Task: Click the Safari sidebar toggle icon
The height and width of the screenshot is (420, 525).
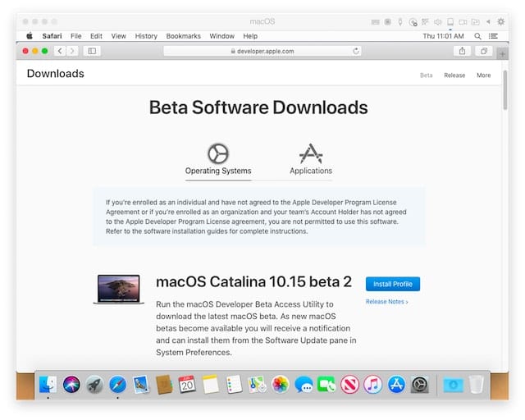Action: click(91, 51)
